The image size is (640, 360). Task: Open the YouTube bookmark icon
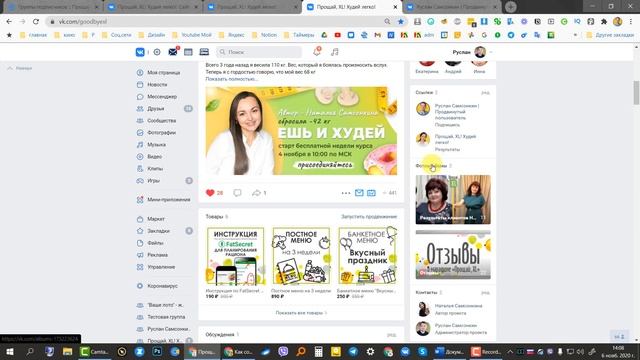click(338, 35)
